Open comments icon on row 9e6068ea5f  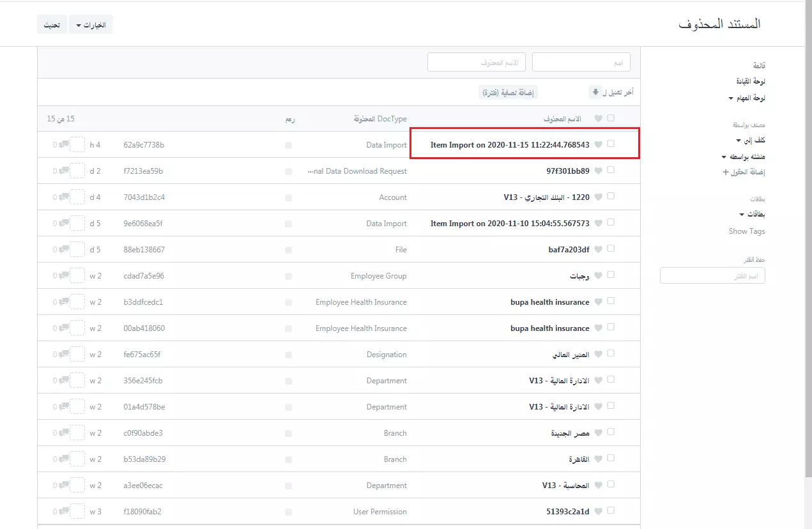[64, 224]
